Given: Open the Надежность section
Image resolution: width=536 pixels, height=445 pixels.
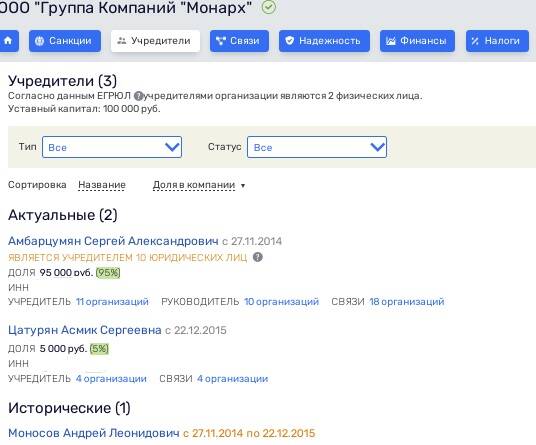Looking at the screenshot, I should 324,41.
